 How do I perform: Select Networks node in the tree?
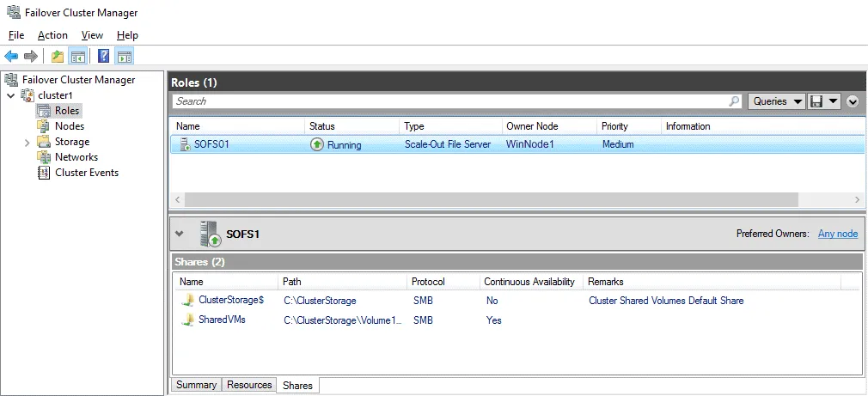tap(76, 157)
